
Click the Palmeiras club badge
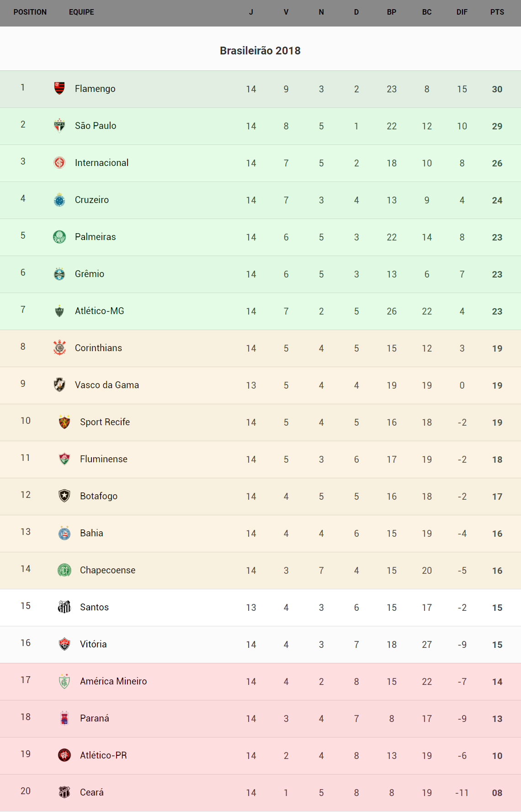59,236
